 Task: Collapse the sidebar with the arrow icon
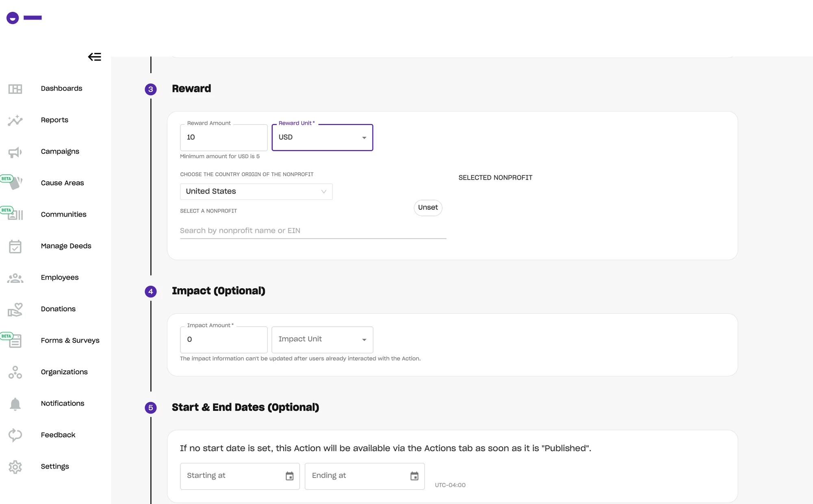click(94, 57)
